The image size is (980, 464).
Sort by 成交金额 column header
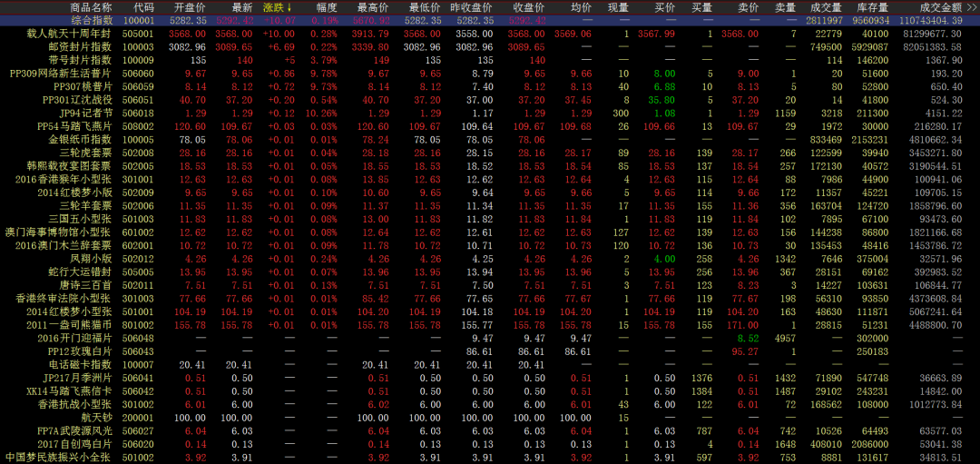941,7
